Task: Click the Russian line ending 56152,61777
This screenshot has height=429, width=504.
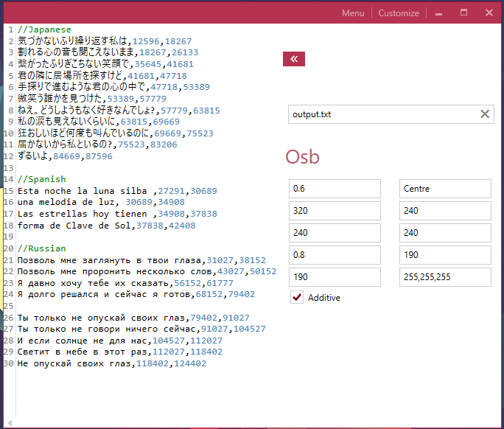Action: click(x=125, y=283)
